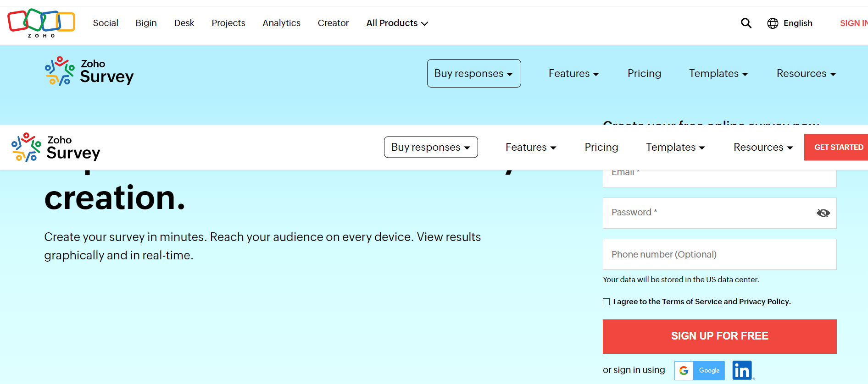Screen dimensions: 868x384
Task: Open Creator in top navigation
Action: [x=333, y=23]
